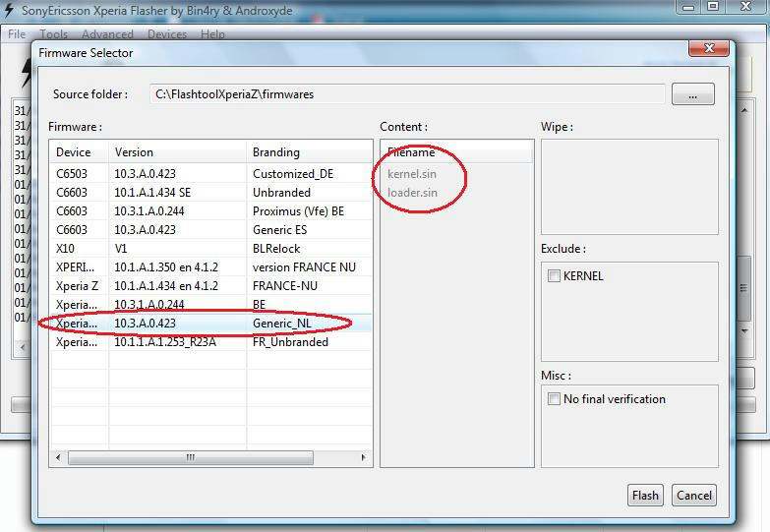Sort by the Branding column header
The image size is (770, 532).
(x=310, y=152)
